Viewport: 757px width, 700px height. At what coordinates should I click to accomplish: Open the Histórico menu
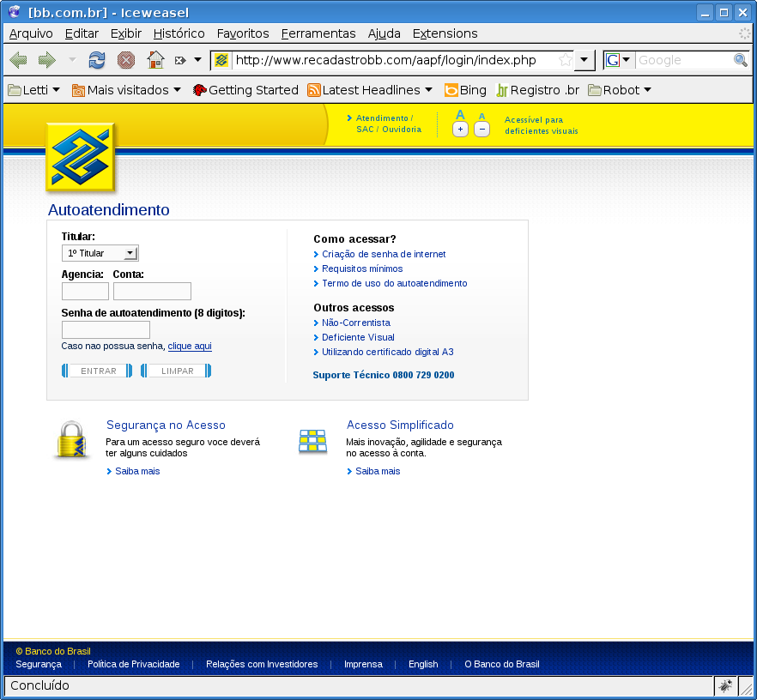179,33
